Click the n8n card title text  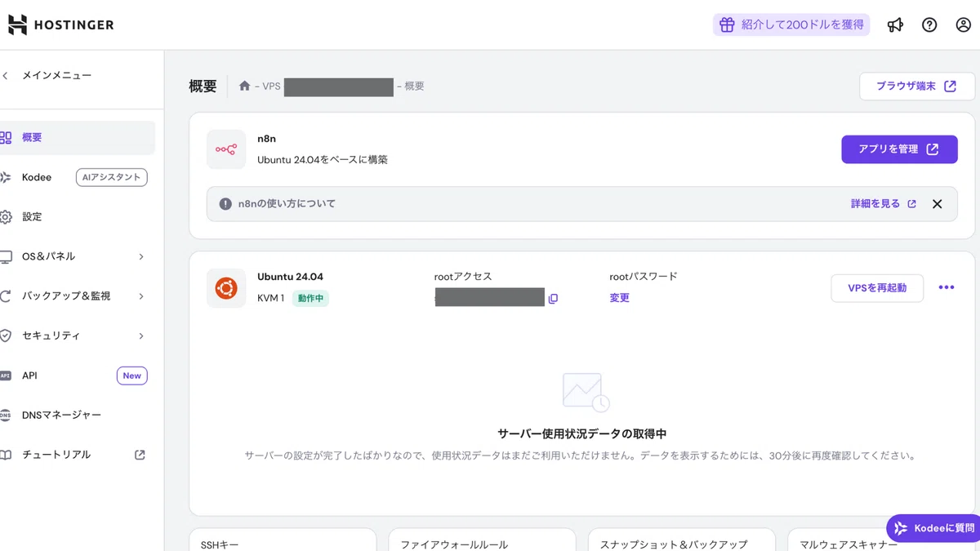(x=266, y=139)
